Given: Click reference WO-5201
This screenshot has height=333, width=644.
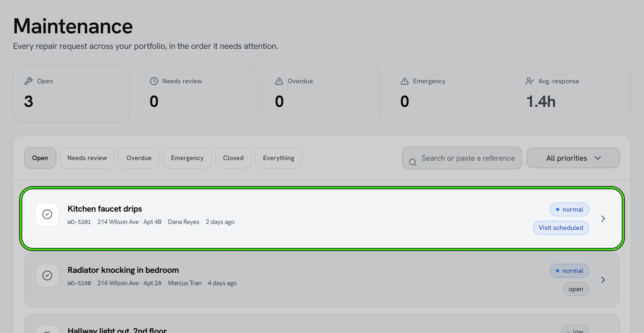Looking at the screenshot, I should point(79,222).
